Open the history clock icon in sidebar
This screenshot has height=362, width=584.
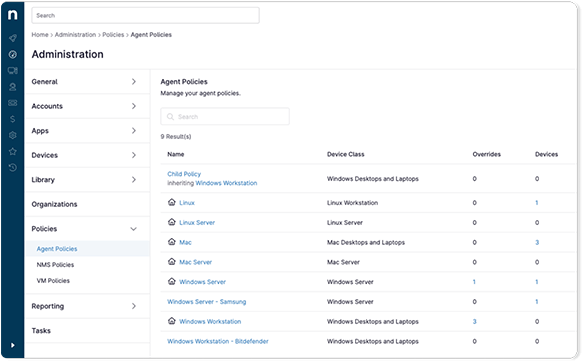click(13, 168)
